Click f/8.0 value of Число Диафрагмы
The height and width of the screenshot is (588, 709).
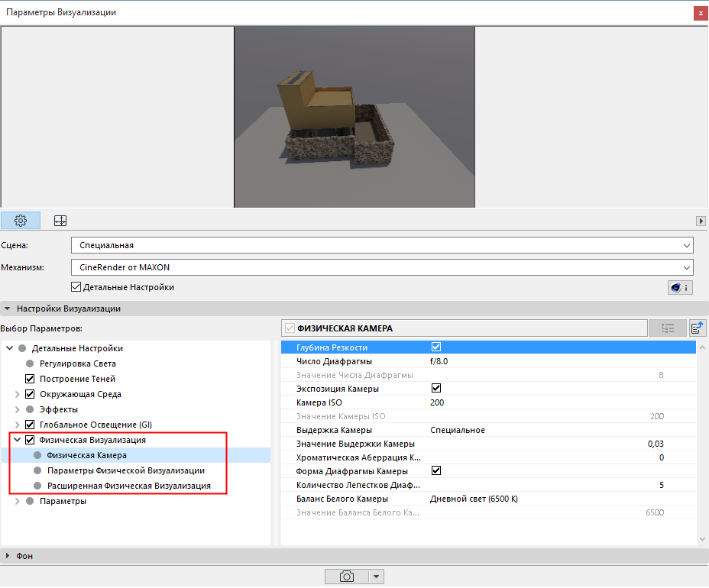click(439, 361)
